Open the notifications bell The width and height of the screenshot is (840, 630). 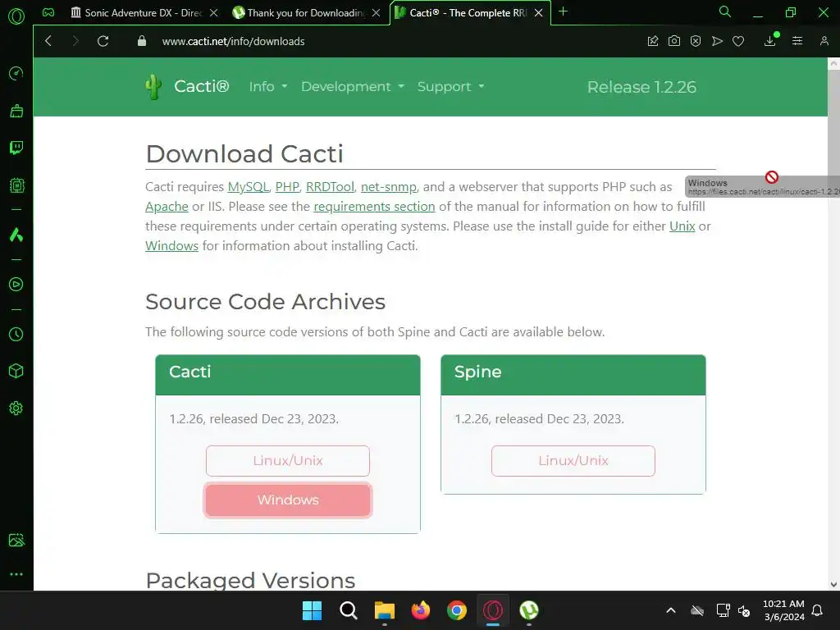click(x=818, y=610)
